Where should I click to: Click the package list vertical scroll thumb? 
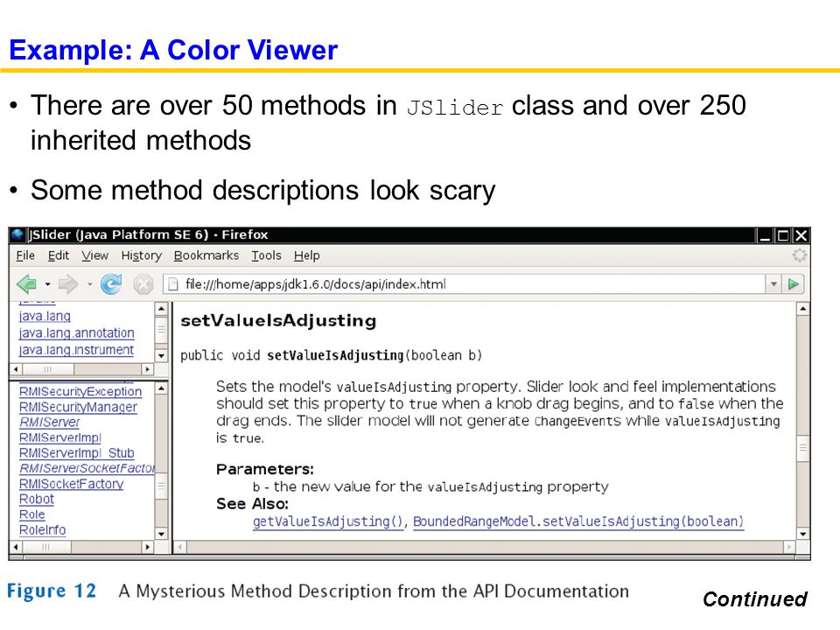click(161, 331)
